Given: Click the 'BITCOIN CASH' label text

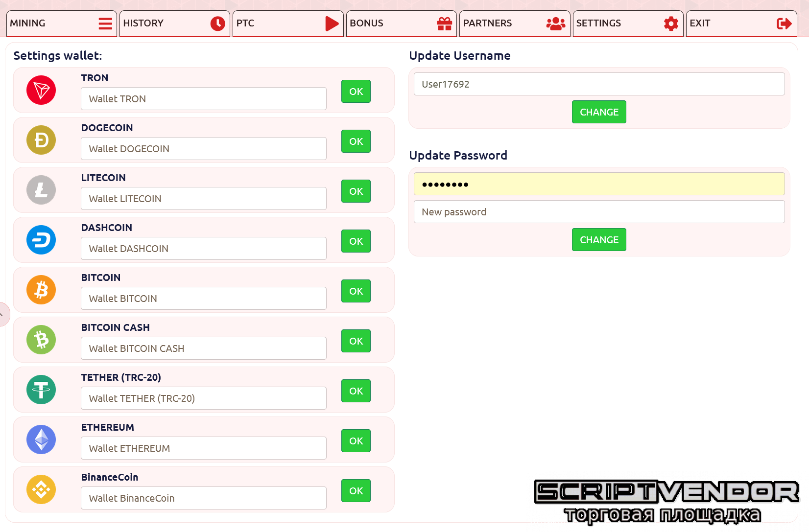Looking at the screenshot, I should point(116,327).
